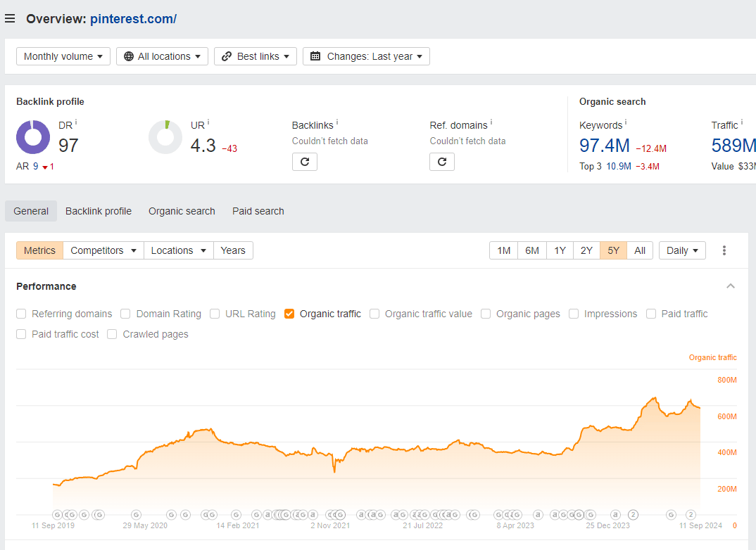The height and width of the screenshot is (550, 756).
Task: Show the info tooltip next to DR
Action: click(76, 123)
